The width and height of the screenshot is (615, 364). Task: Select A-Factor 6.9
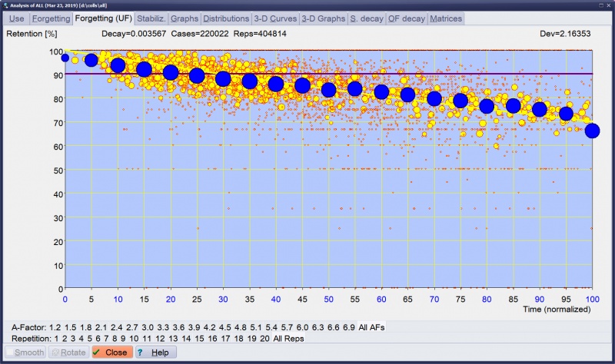[349, 327]
